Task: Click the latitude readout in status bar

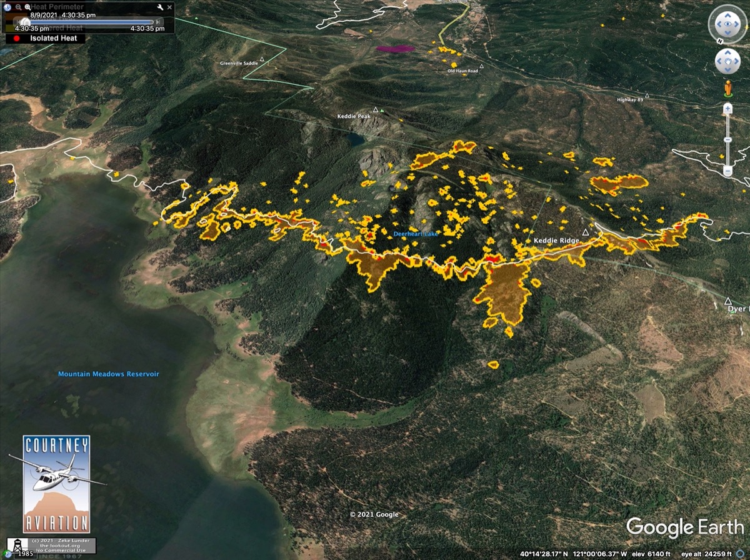Action: click(x=544, y=554)
